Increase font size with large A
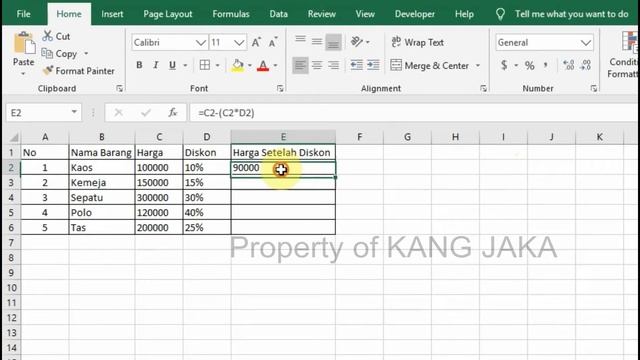The height and width of the screenshot is (360, 640). (256, 42)
